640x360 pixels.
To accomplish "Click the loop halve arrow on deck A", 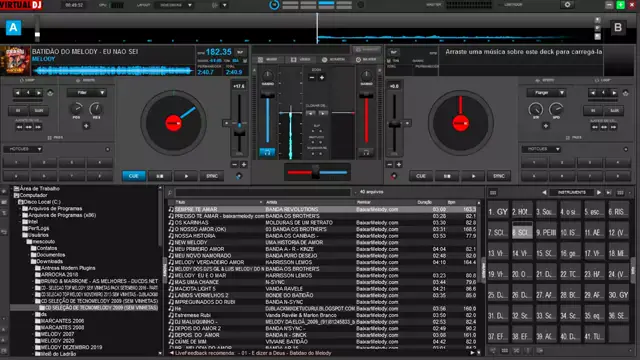I will 18,93.
